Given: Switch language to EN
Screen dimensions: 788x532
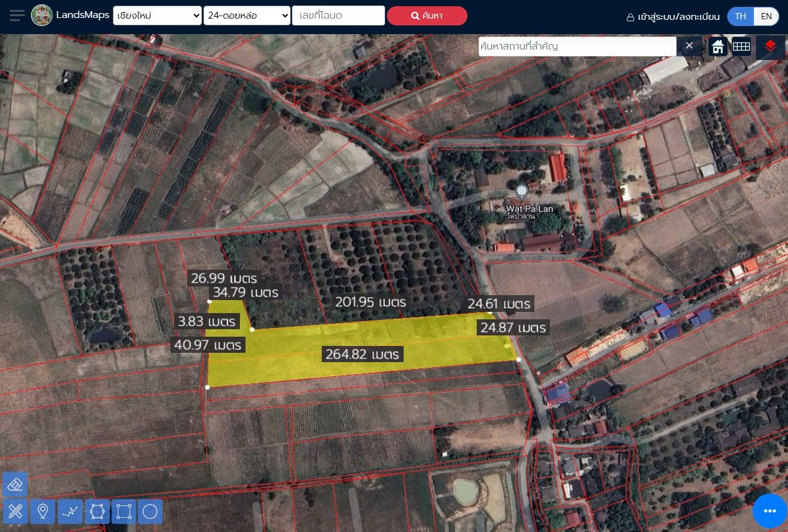Looking at the screenshot, I should [766, 16].
